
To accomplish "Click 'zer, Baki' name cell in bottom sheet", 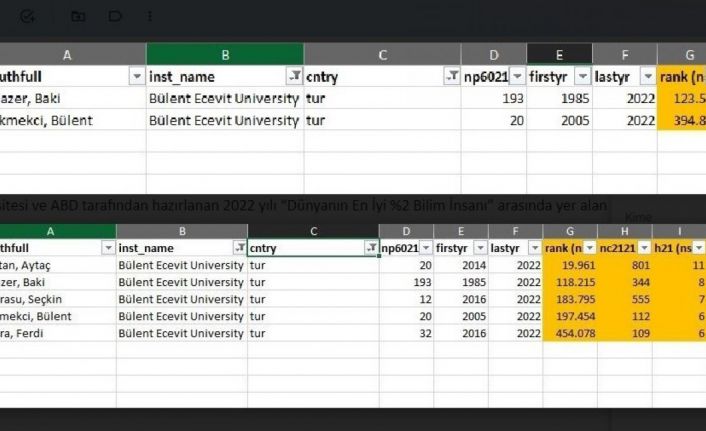I will click(x=58, y=282).
